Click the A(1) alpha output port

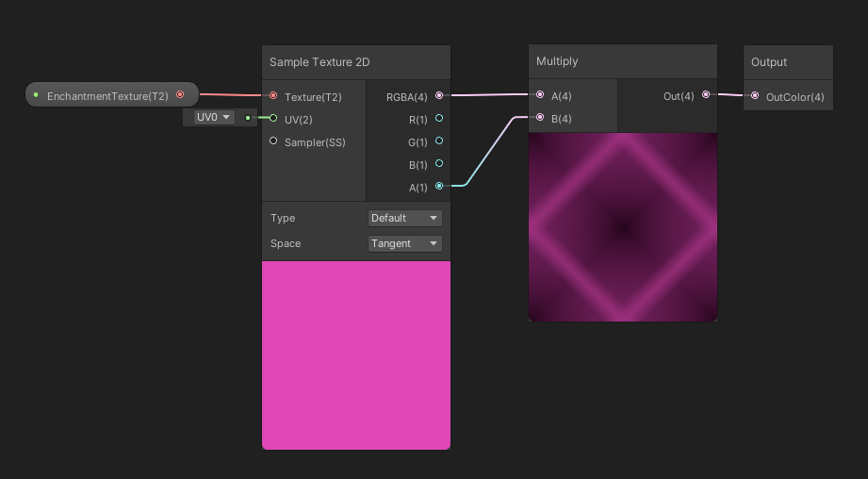[439, 187]
